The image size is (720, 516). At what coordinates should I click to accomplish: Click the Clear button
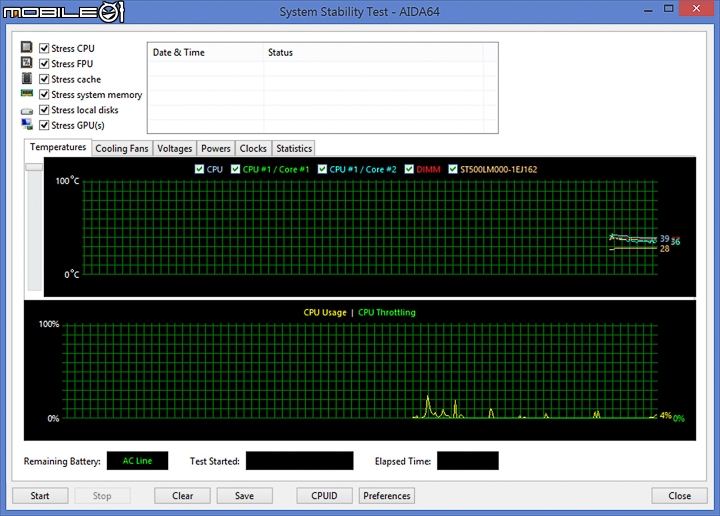[x=182, y=496]
